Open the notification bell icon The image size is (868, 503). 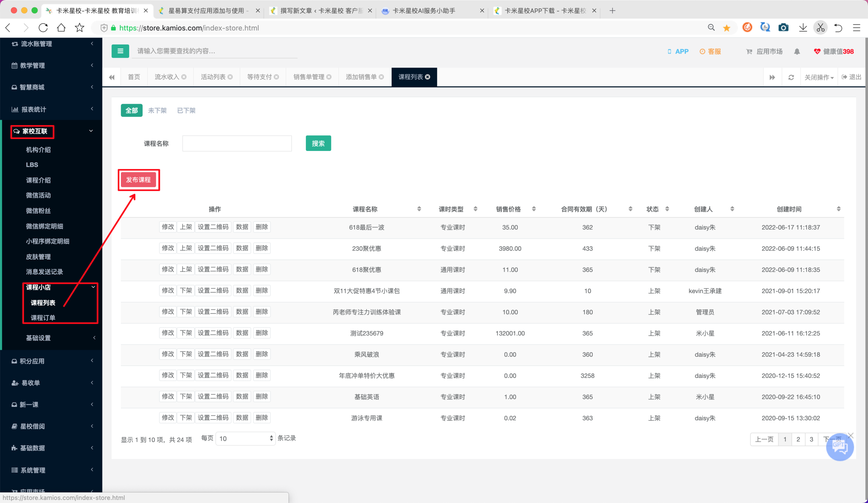[797, 51]
